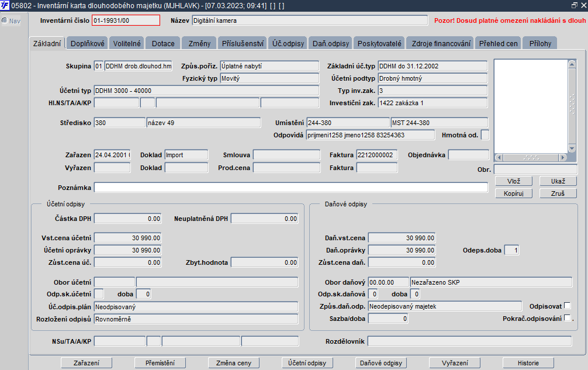Enable the Odpisovat checkbox
This screenshot has height=370, width=588.
tap(567, 306)
